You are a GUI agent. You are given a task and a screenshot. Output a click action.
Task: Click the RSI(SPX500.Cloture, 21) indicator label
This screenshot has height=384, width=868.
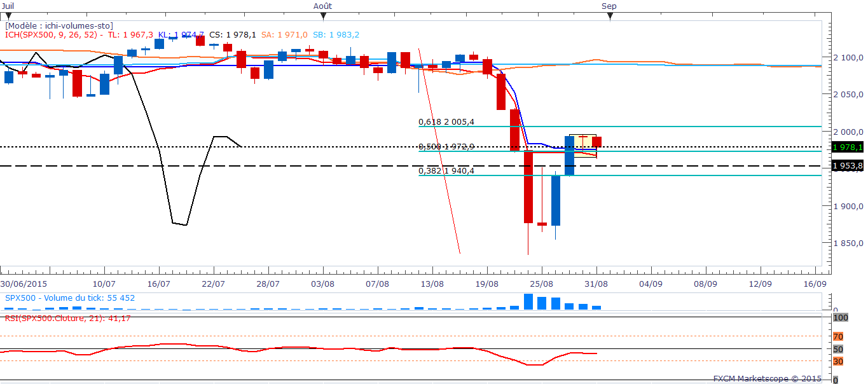(68, 318)
